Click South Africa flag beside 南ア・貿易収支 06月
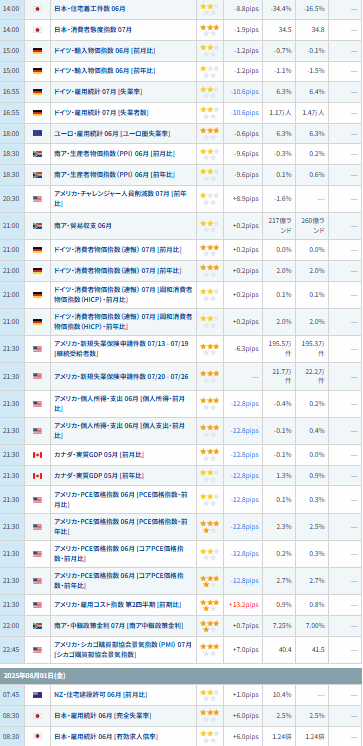 click(38, 226)
